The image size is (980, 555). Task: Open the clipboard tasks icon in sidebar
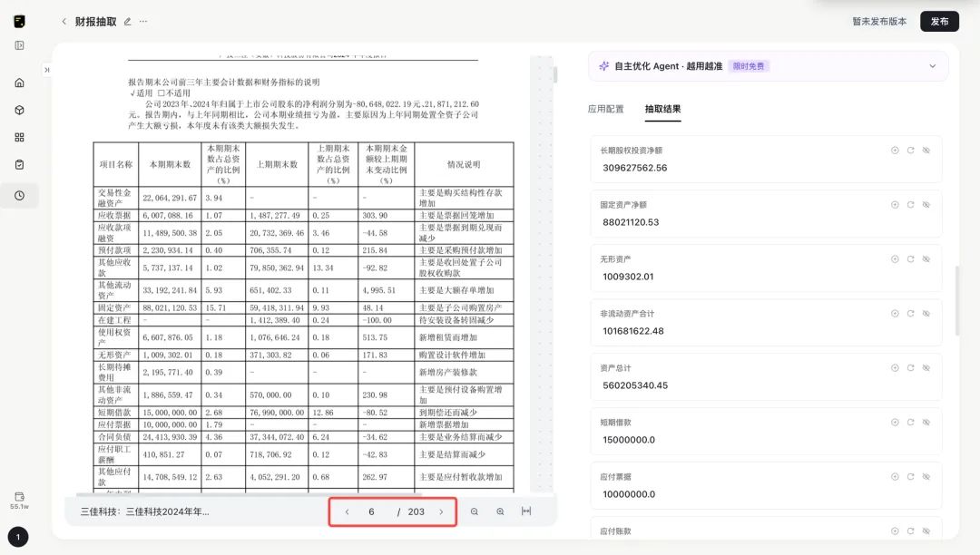tap(19, 165)
